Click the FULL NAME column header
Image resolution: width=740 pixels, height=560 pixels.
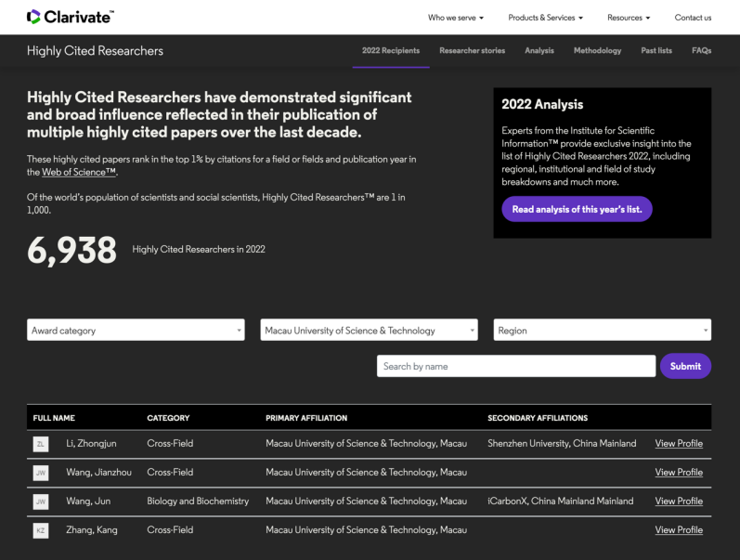tap(54, 418)
